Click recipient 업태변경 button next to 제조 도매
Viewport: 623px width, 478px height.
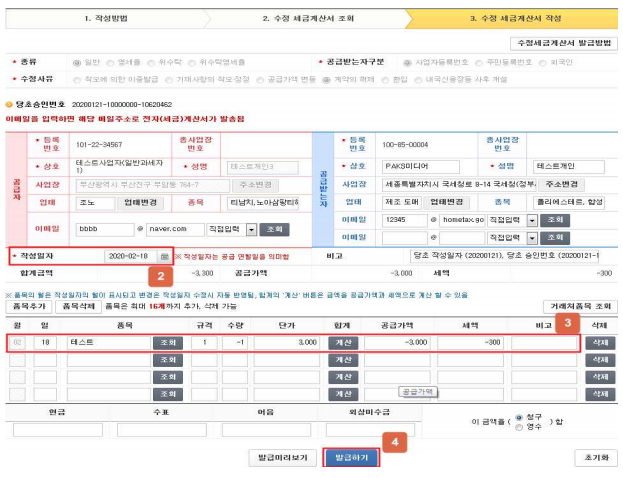pos(447,202)
